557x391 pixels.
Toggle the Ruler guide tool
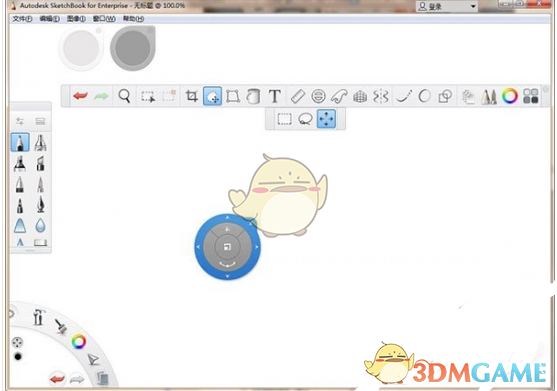point(298,96)
